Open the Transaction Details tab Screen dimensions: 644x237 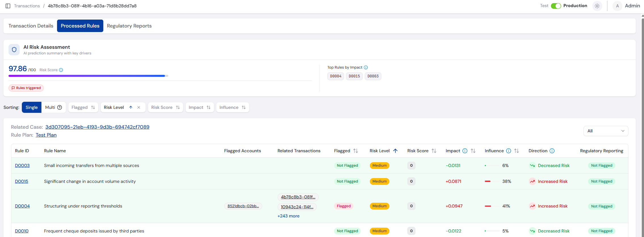pyautogui.click(x=31, y=26)
